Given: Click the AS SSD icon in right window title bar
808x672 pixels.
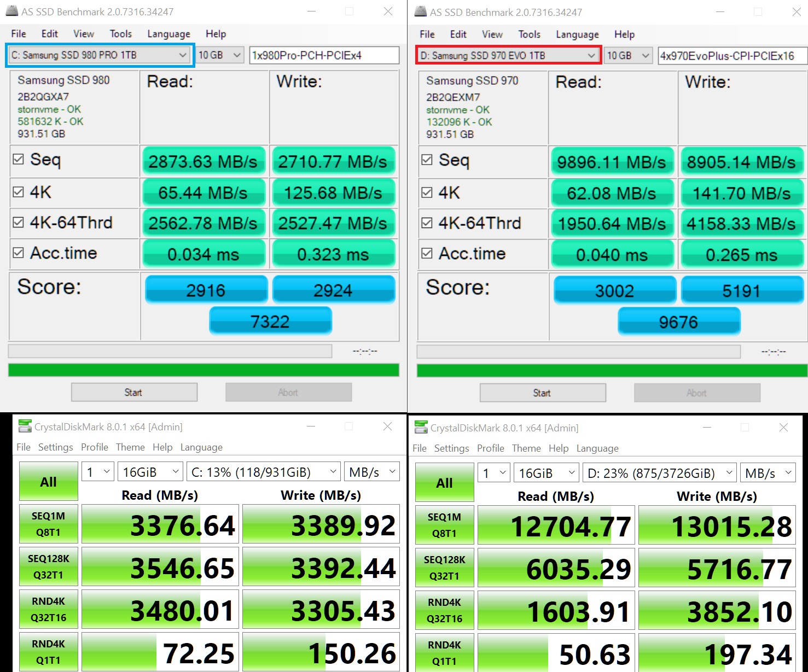Looking at the screenshot, I should 420,11.
